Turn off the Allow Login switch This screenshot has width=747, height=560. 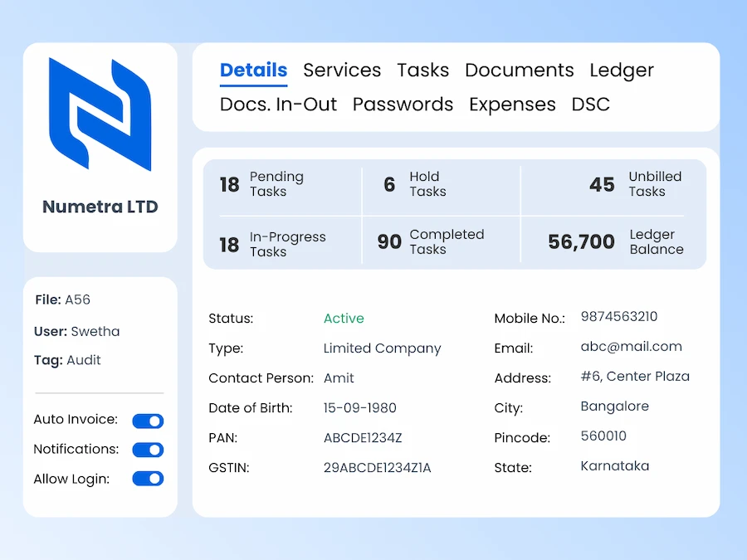[x=148, y=479]
